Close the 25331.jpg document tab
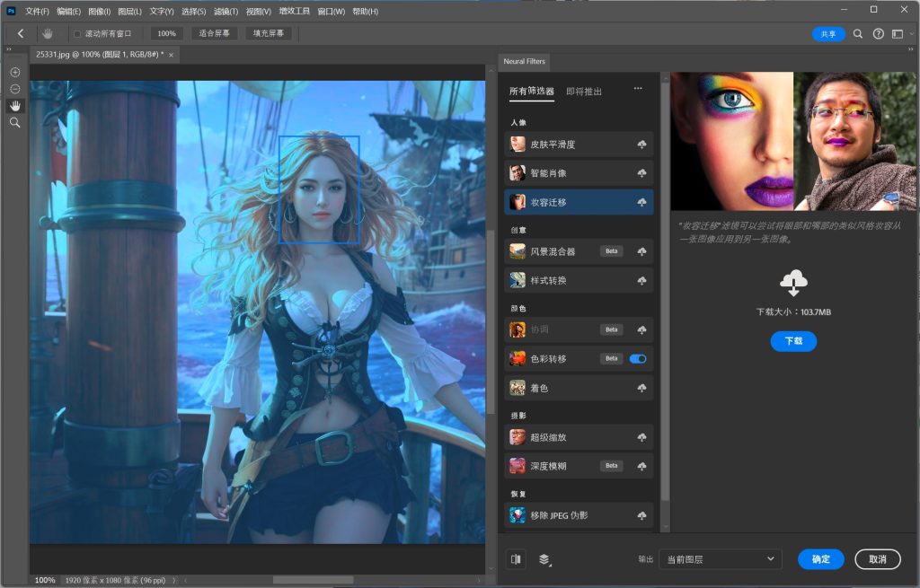The image size is (920, 588). click(x=172, y=55)
